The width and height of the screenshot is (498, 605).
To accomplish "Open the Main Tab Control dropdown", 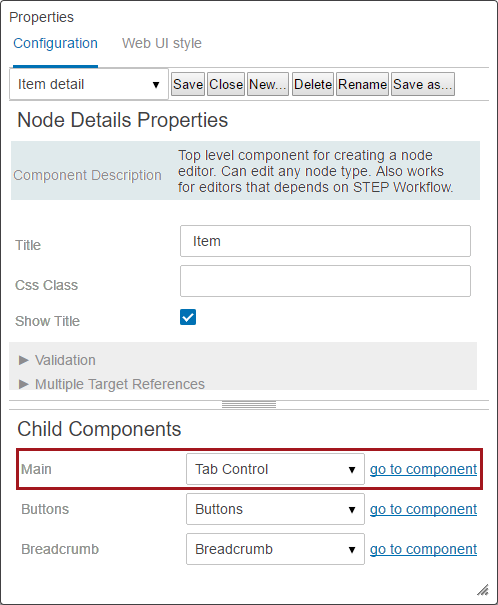I will (275, 469).
